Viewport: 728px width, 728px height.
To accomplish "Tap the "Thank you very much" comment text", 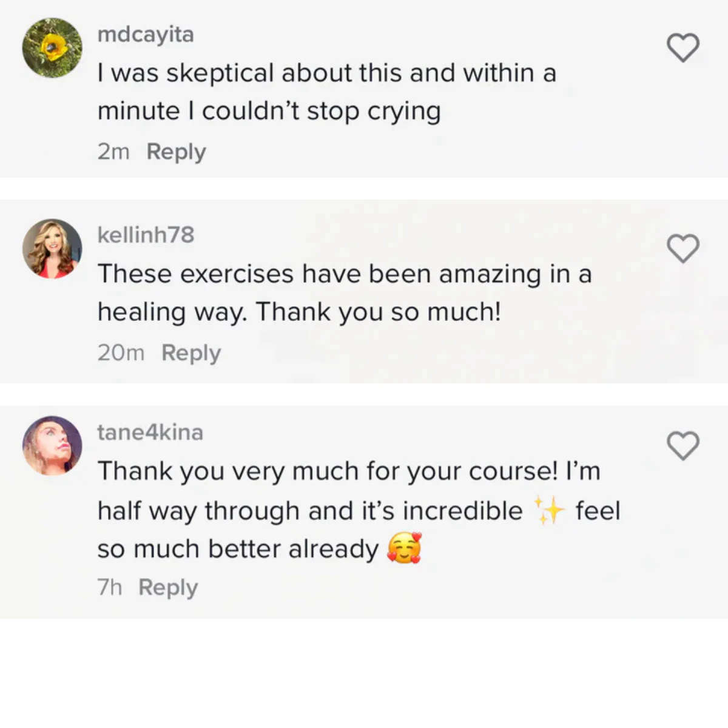I will [x=349, y=471].
